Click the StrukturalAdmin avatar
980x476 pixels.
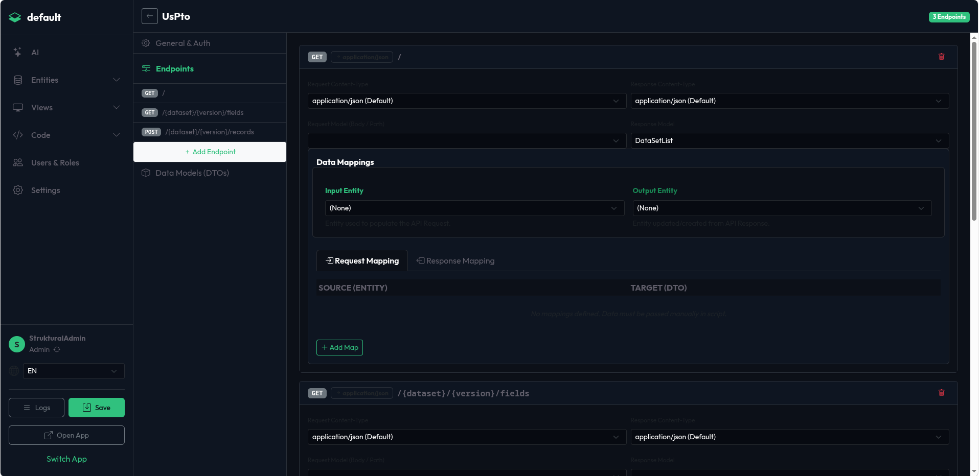click(x=17, y=344)
